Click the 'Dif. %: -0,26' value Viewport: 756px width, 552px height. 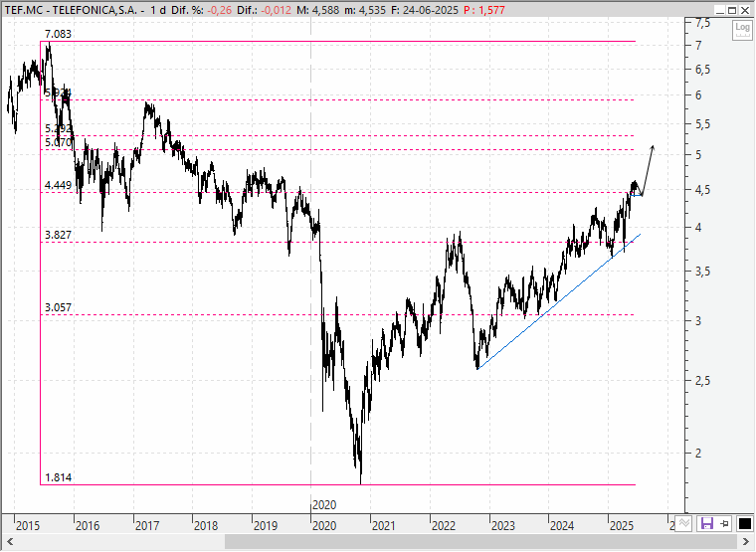(x=202, y=10)
